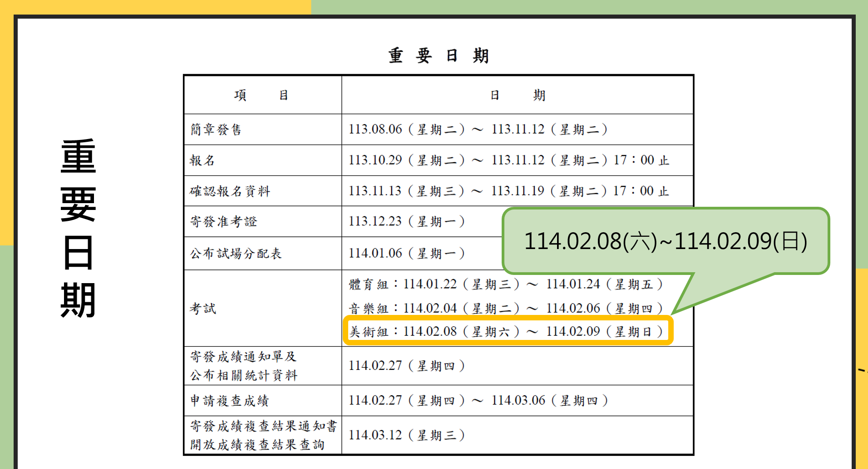This screenshot has height=469, width=868.
Task: Select the 申請複查成績 row label
Action: (x=229, y=401)
